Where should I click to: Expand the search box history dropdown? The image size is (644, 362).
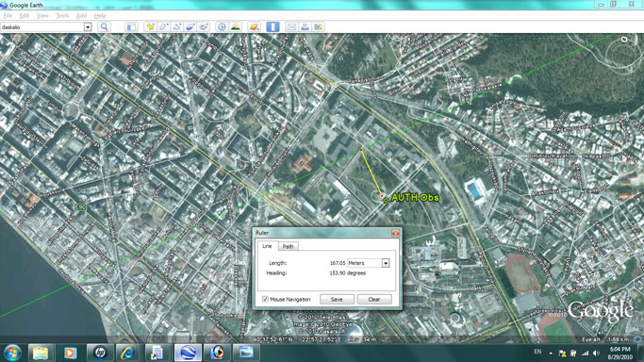point(88,27)
